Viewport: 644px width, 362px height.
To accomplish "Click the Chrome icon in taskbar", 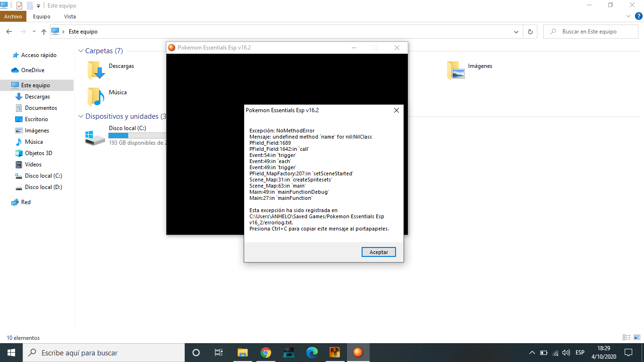I will pos(266,353).
